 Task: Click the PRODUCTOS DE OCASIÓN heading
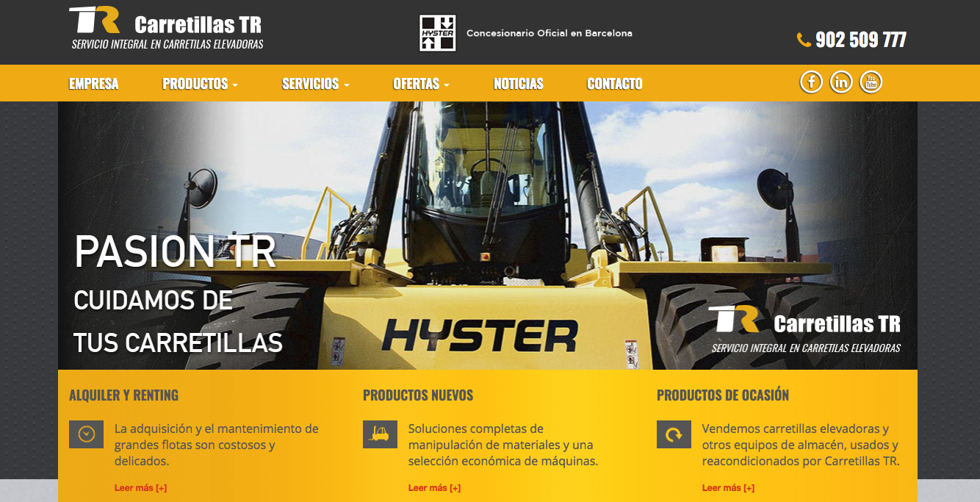pyautogui.click(x=722, y=395)
